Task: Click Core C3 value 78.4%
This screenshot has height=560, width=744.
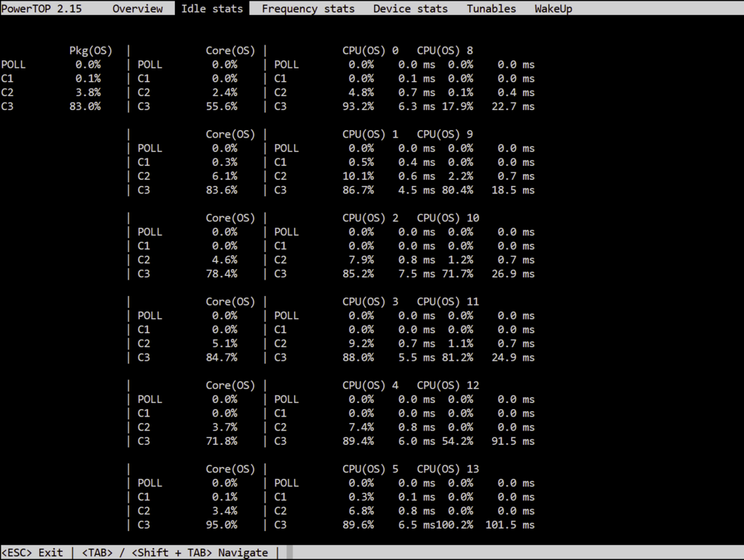Action: 222,274
